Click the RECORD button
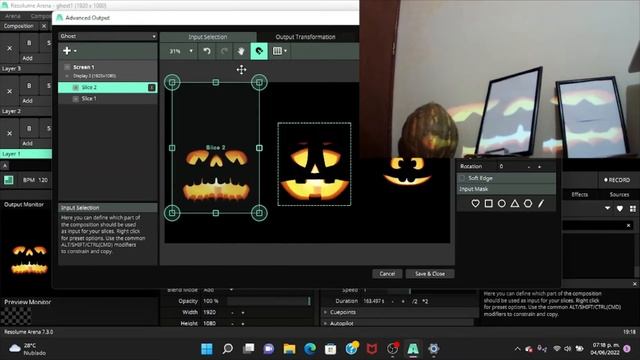Screen dimensions: 640x360 (x=616, y=180)
